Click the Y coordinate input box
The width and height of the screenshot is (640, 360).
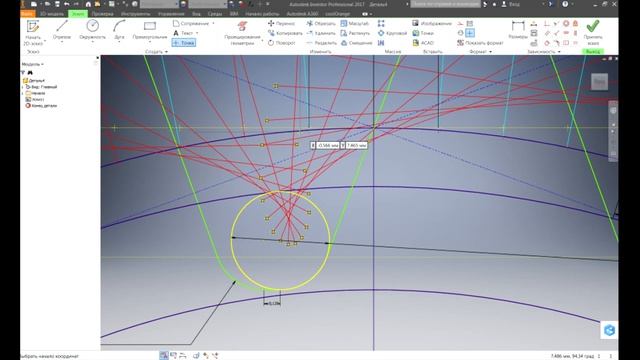pos(356,145)
